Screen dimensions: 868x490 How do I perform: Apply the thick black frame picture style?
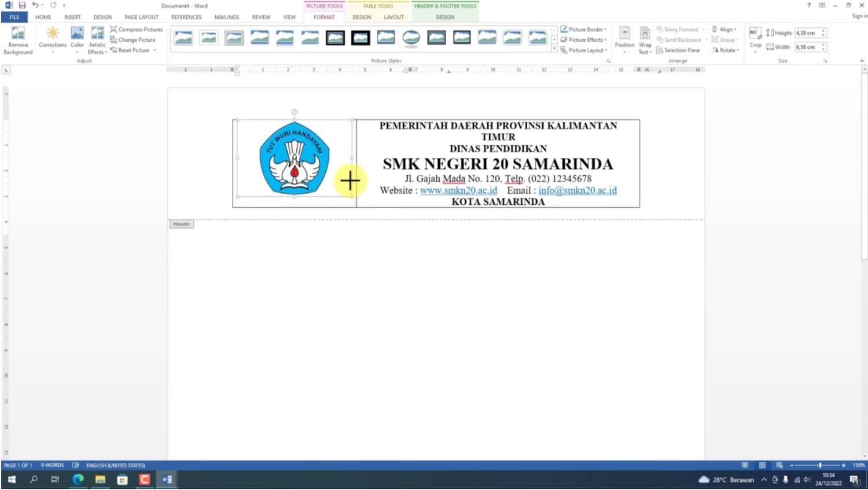coord(361,38)
